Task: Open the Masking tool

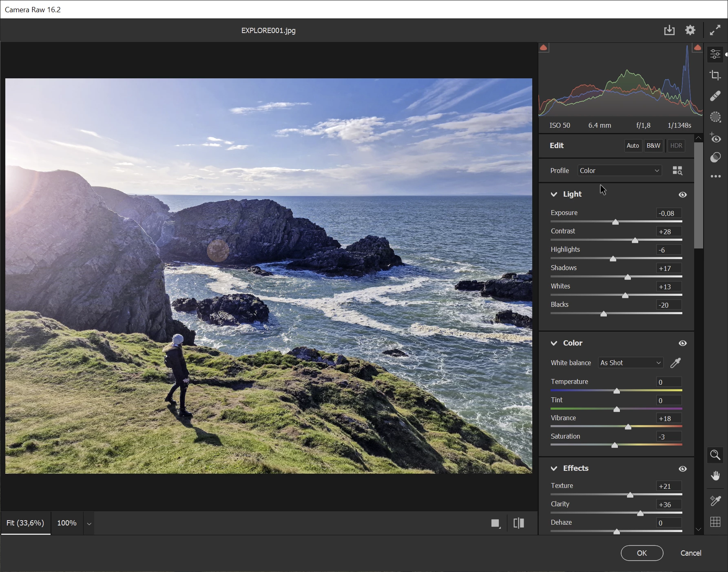Action: (x=715, y=118)
